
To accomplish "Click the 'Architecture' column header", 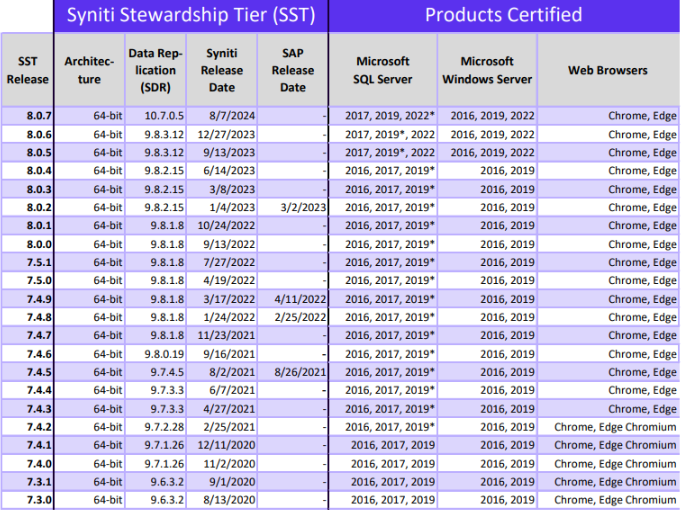I will tap(89, 70).
